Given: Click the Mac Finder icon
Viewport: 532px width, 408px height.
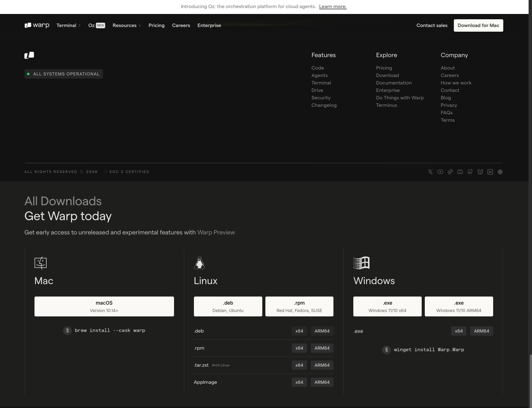Looking at the screenshot, I should 40,263.
